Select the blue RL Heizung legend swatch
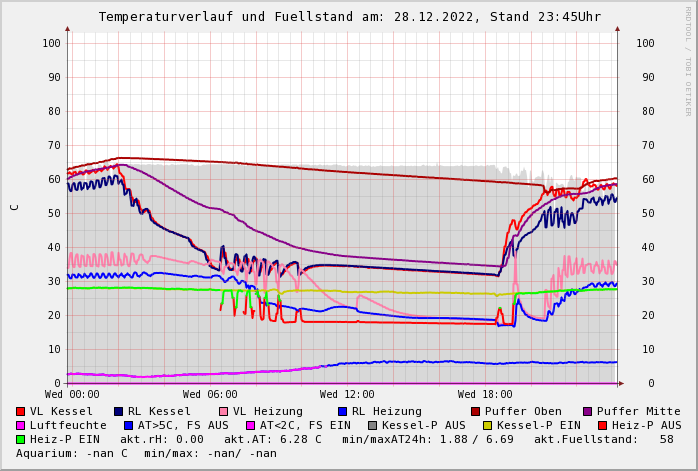Image resolution: width=698 pixels, height=471 pixels. 342,412
